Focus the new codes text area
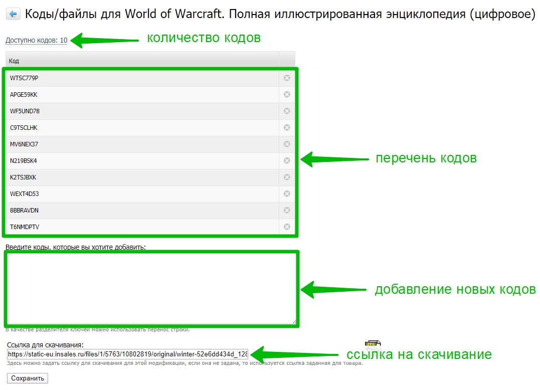Viewport: 540px width, 392px height. [151, 289]
